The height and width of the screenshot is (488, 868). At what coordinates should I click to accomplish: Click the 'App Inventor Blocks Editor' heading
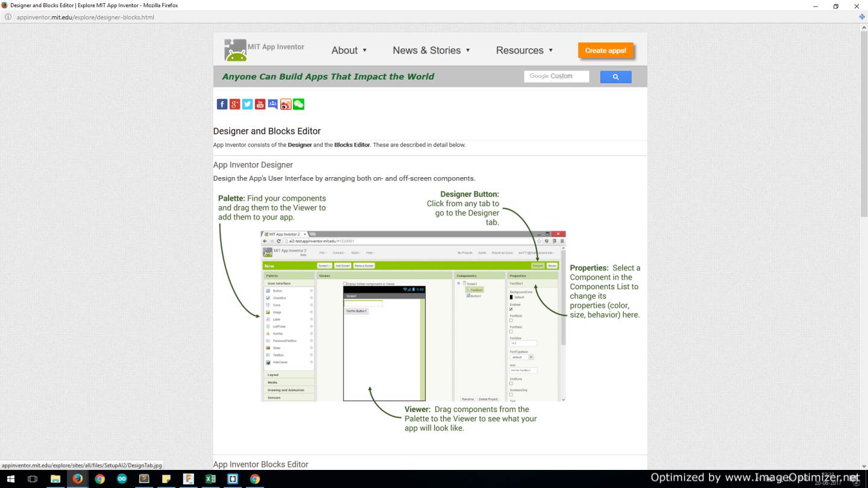click(260, 465)
